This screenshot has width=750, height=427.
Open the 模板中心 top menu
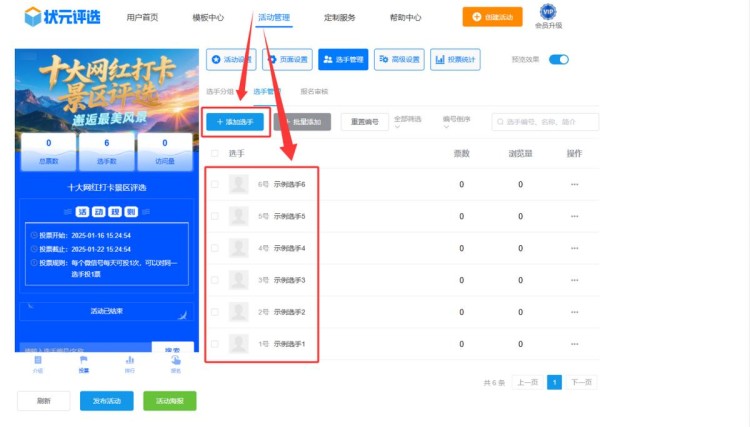(208, 18)
